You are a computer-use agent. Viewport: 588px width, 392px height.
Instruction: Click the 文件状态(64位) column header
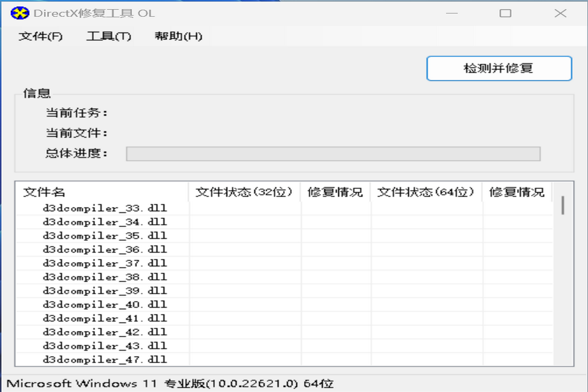tap(426, 192)
